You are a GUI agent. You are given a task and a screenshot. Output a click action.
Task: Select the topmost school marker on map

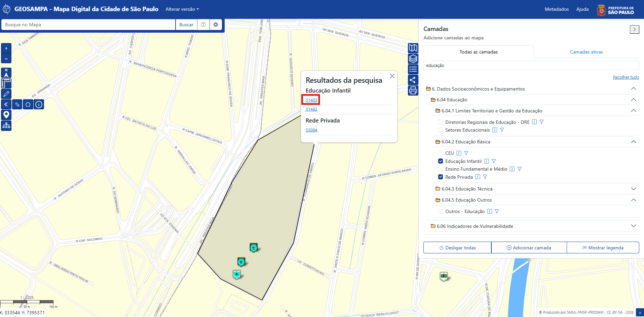254,248
